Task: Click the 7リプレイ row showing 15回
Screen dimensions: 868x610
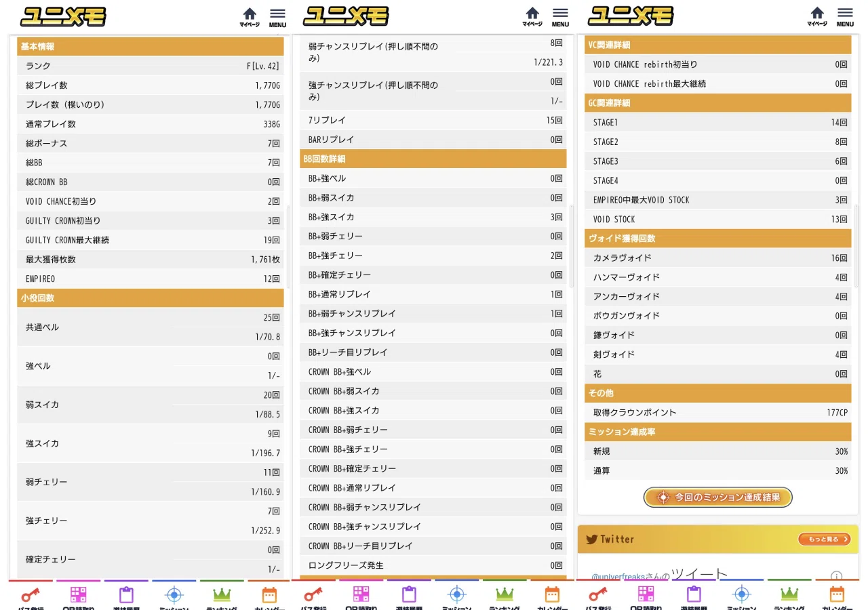Action: [433, 120]
